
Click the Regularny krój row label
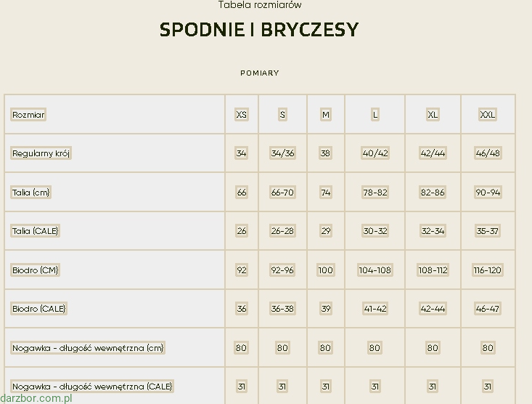pos(41,153)
